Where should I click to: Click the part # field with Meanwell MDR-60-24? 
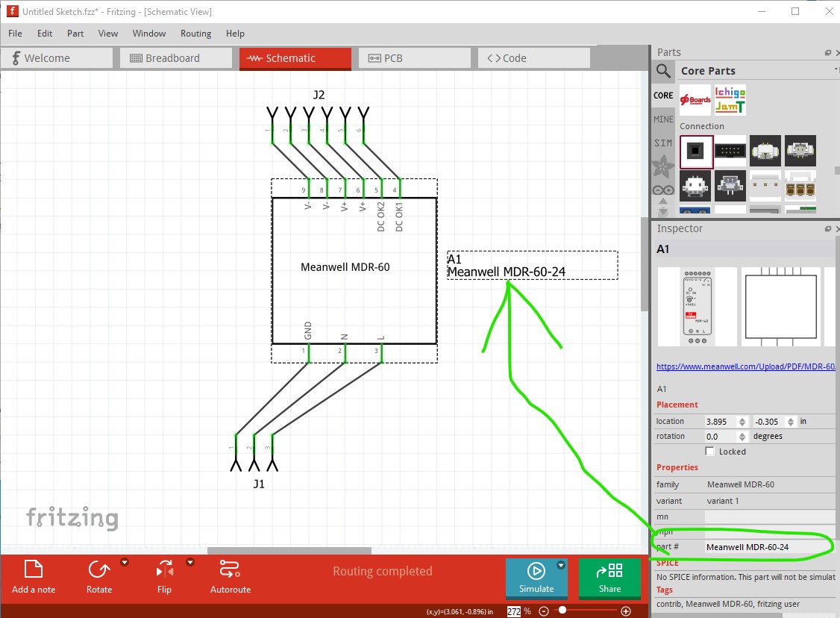[768, 547]
